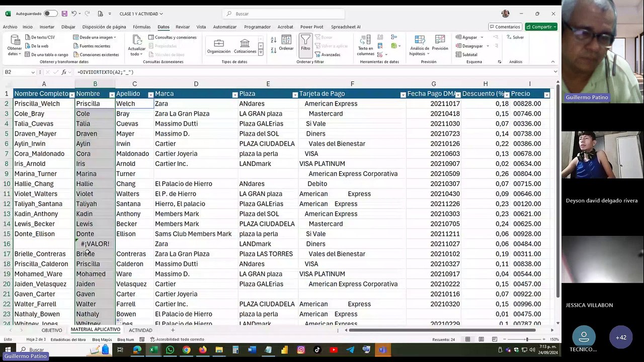Viewport: 644px width, 362px height.
Task: Expand the Desagrupar dropdown
Action: [x=487, y=46]
